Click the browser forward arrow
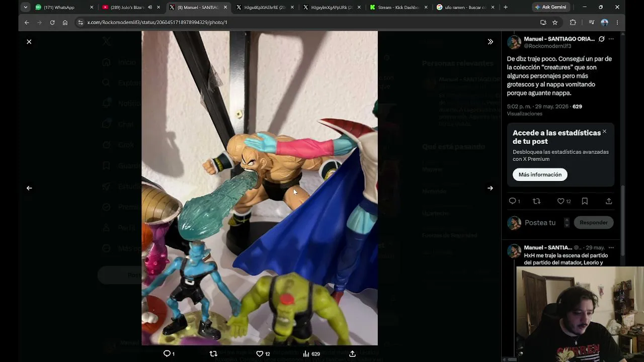 coord(39,23)
